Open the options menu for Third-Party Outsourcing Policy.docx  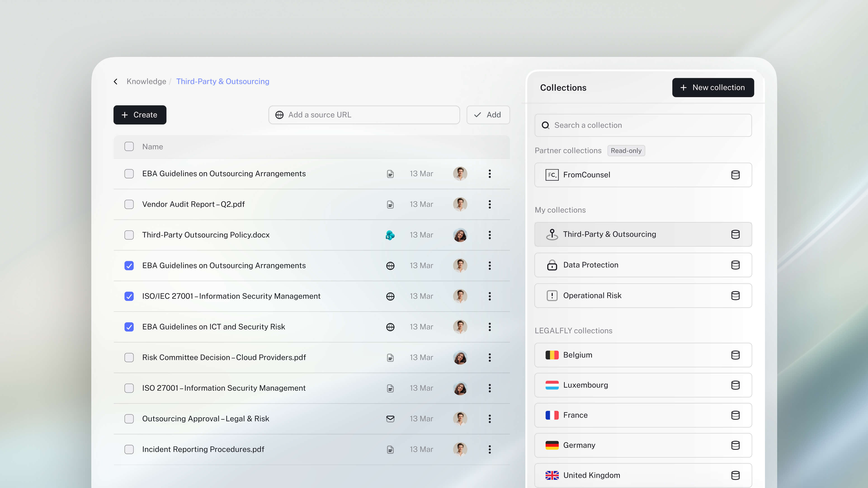pyautogui.click(x=490, y=235)
